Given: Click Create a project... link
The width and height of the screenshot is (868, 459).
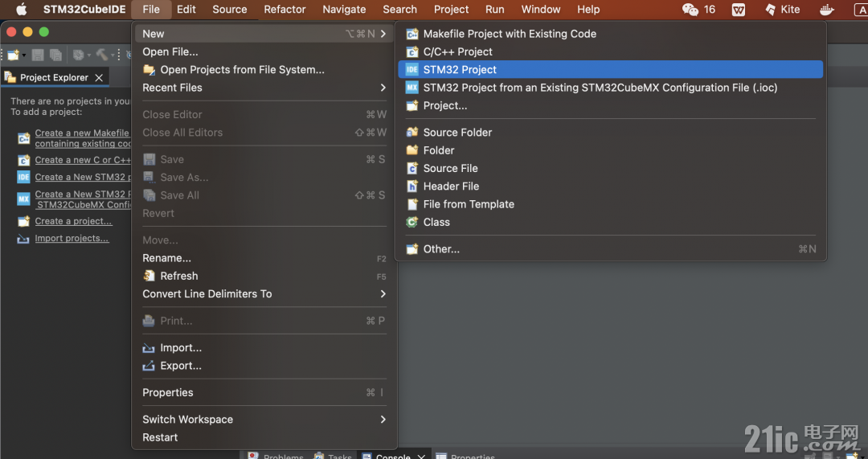Looking at the screenshot, I should 73,221.
